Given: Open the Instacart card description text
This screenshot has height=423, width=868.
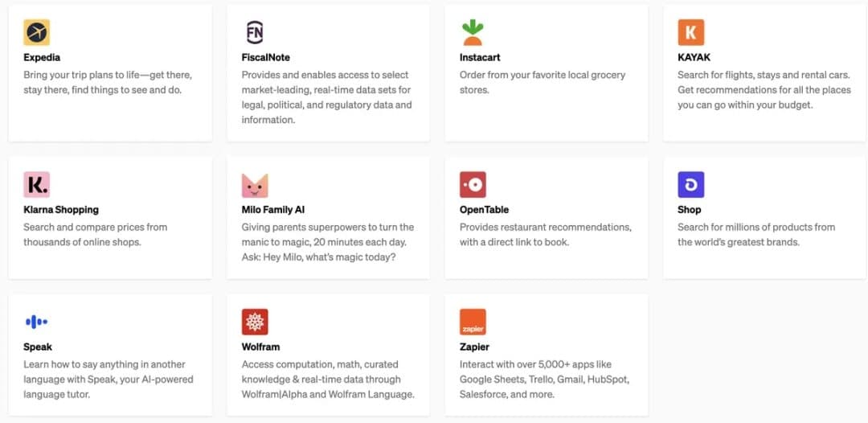Looking at the screenshot, I should point(542,82).
